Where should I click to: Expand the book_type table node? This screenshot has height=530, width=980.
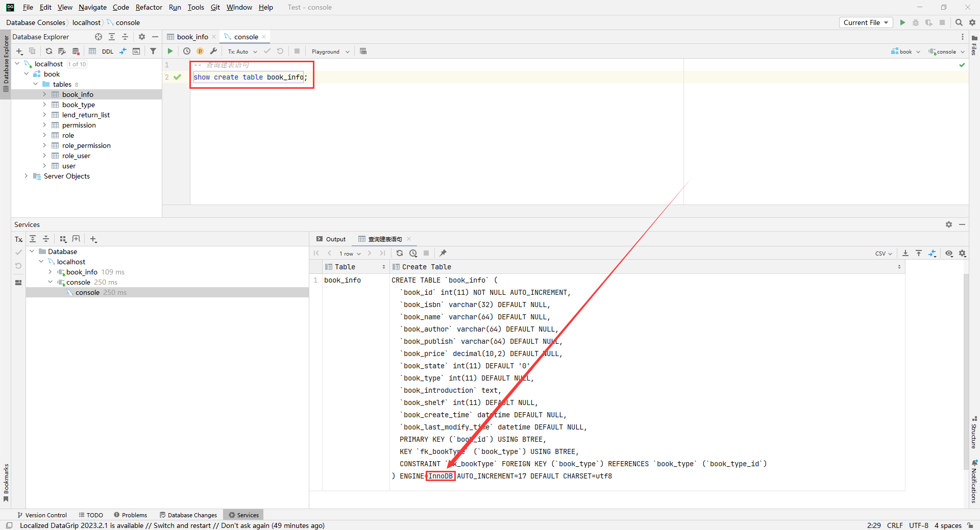(x=44, y=105)
